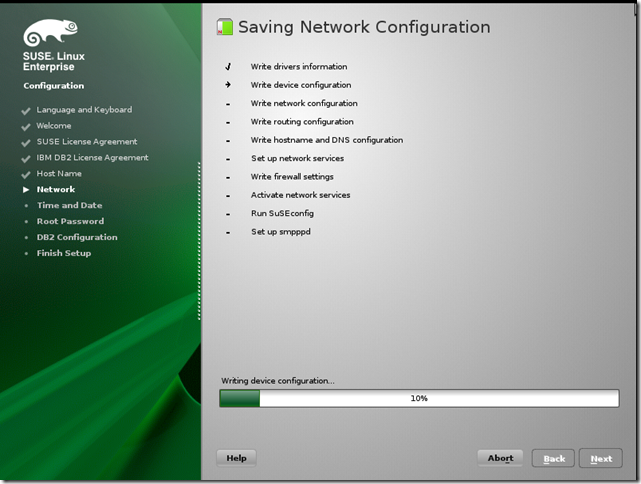Select DB2 Configuration step in sidebar
This screenshot has width=641, height=484.
click(x=77, y=238)
